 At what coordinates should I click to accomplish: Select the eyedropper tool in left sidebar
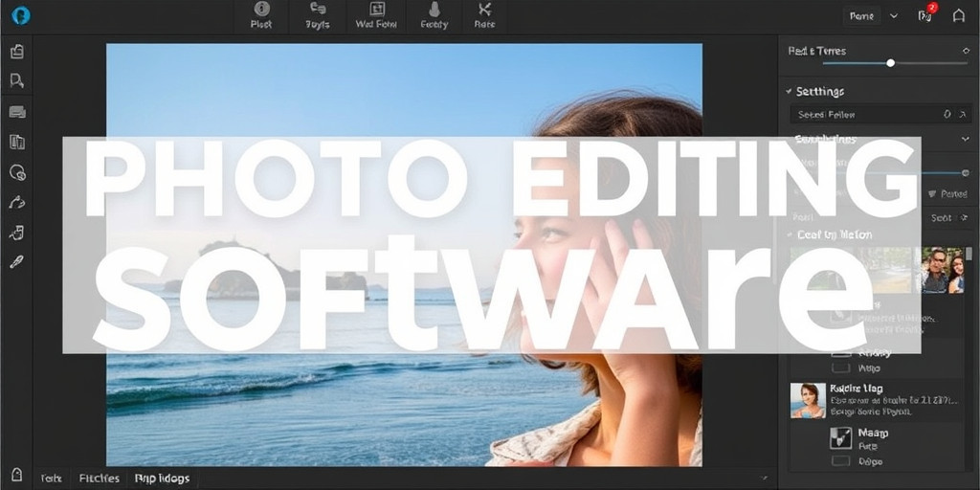(16, 261)
